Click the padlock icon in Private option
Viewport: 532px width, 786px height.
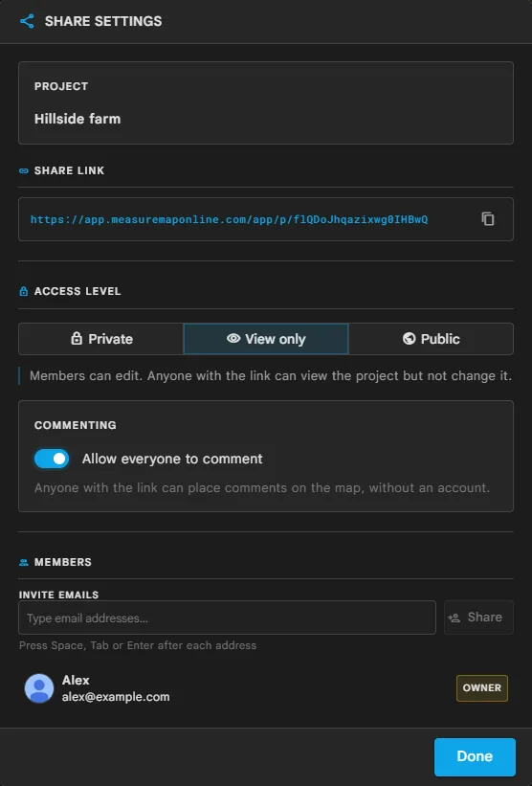pos(77,338)
